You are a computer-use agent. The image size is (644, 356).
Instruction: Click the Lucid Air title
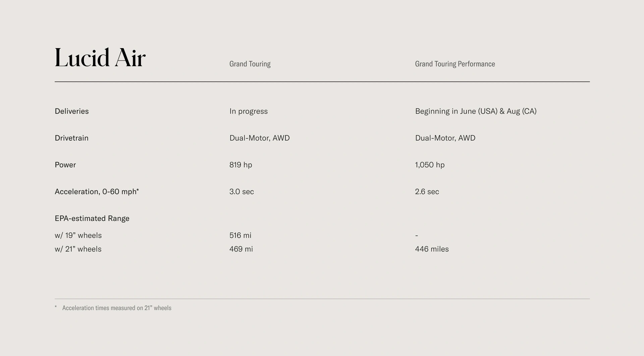coord(100,58)
